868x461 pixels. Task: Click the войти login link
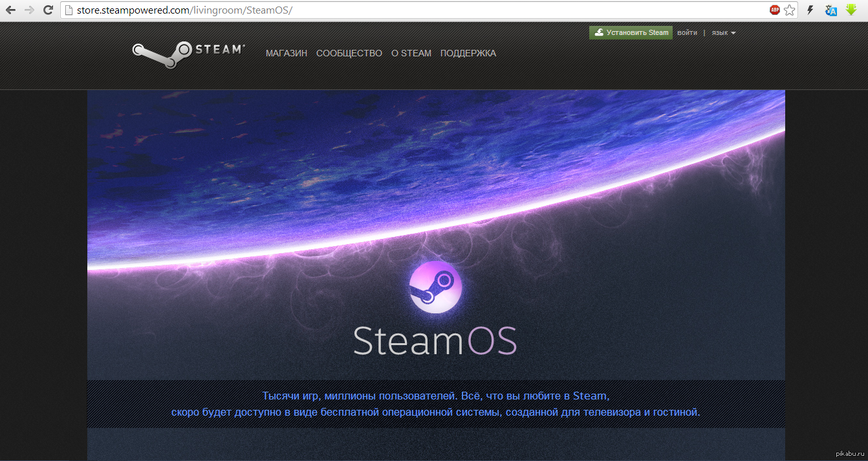[687, 33]
